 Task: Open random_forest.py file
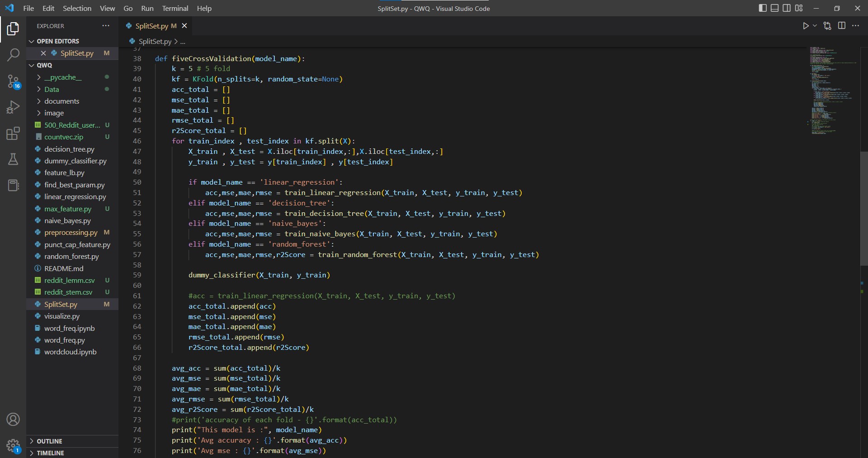pyautogui.click(x=71, y=256)
